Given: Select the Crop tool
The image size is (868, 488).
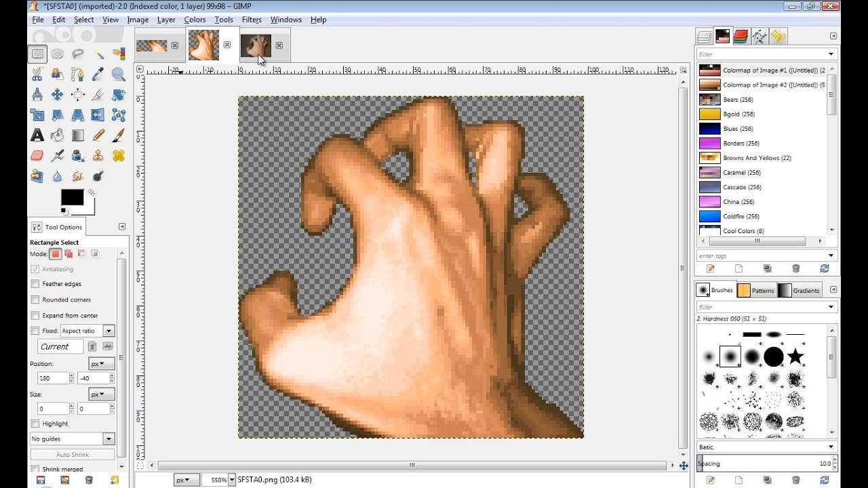Looking at the screenshot, I should coord(98,95).
